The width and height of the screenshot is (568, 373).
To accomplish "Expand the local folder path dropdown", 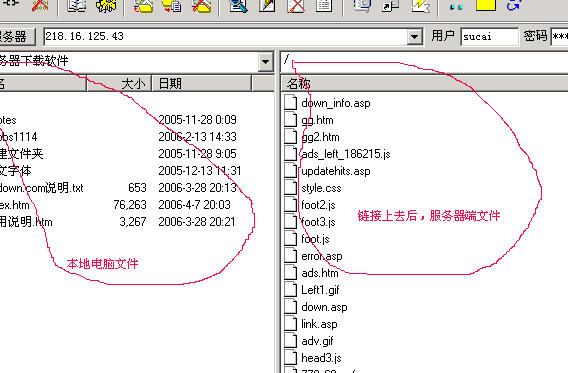I will [266, 62].
